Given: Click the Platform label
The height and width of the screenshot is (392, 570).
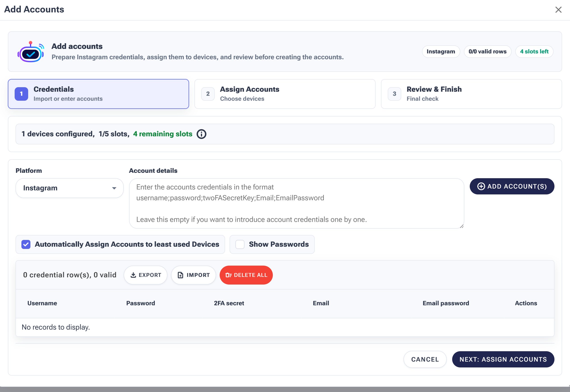Looking at the screenshot, I should pos(29,171).
